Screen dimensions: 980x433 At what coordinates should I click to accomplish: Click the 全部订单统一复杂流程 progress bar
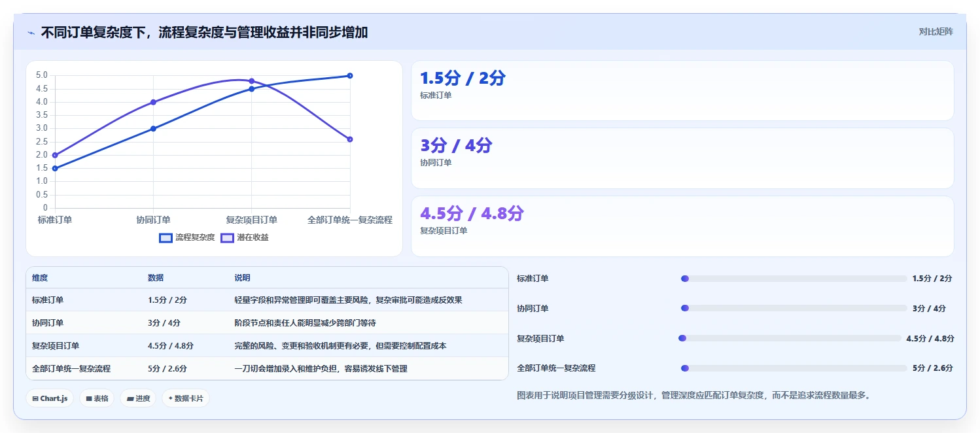[x=794, y=368]
